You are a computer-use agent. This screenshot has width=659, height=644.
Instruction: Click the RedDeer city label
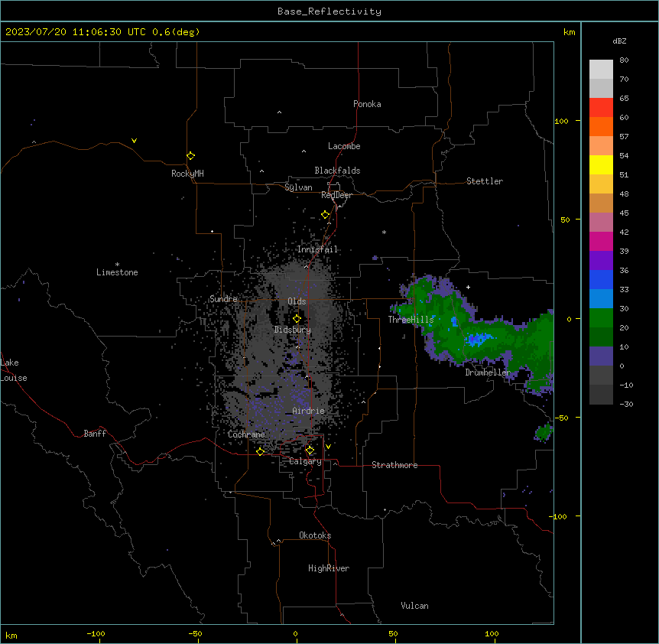coord(337,195)
